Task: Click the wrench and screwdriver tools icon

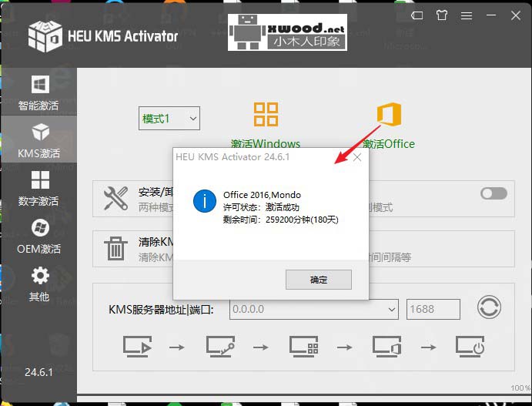Action: pyautogui.click(x=116, y=198)
